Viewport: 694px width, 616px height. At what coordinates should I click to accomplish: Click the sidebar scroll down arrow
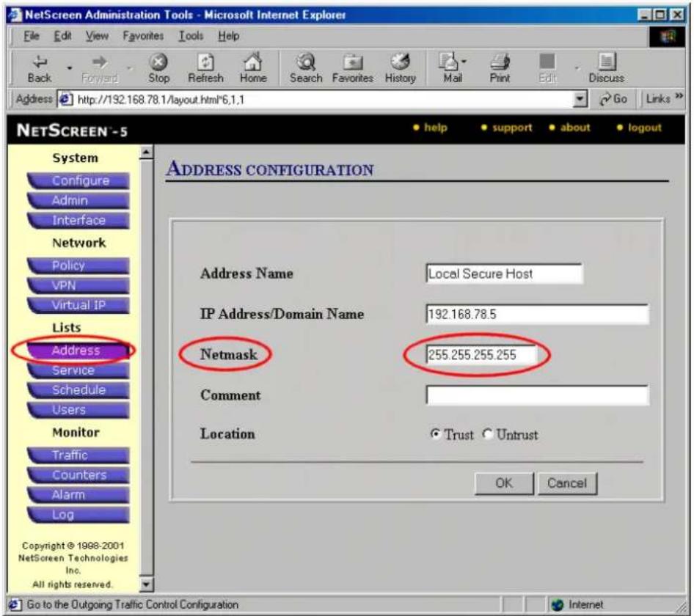coord(146,584)
